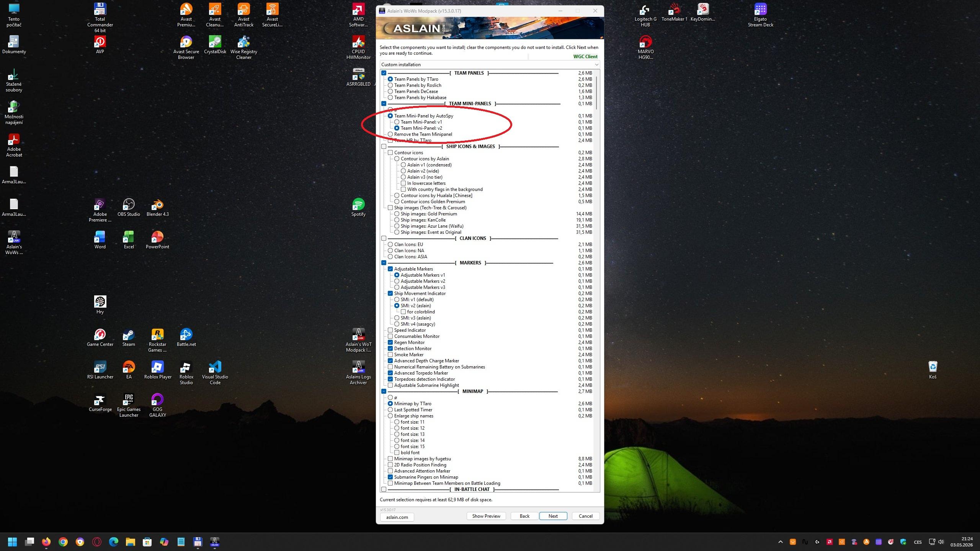
Task: Click WGC Client label
Action: pyautogui.click(x=585, y=57)
